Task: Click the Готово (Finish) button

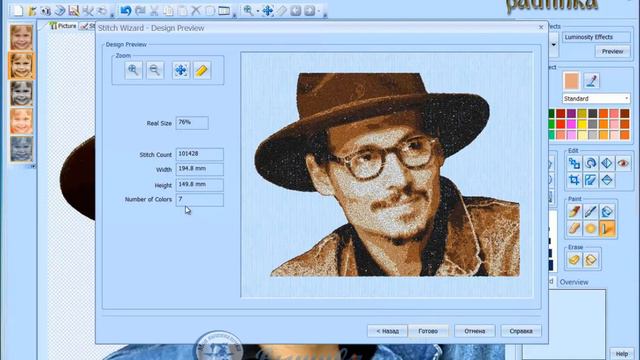Action: point(428,331)
